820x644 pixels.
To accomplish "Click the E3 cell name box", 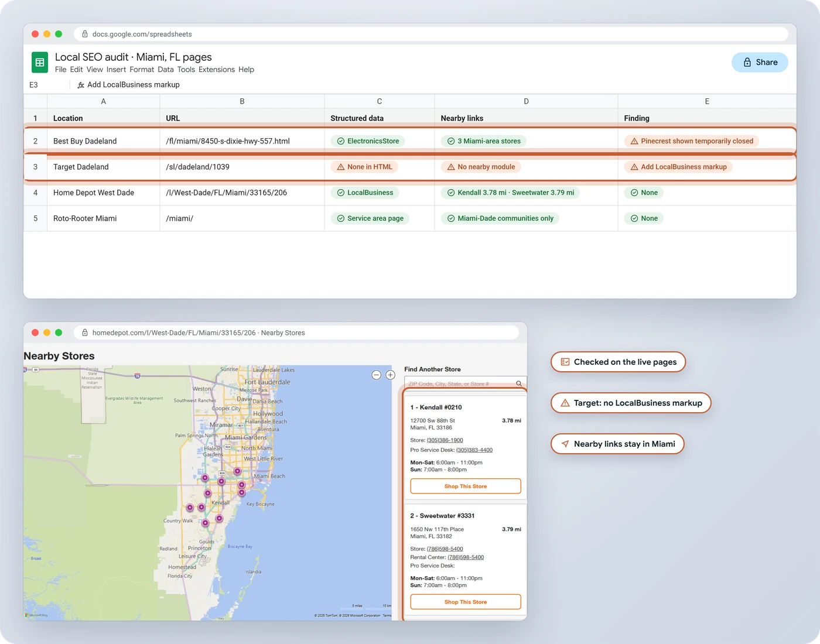I will click(34, 85).
